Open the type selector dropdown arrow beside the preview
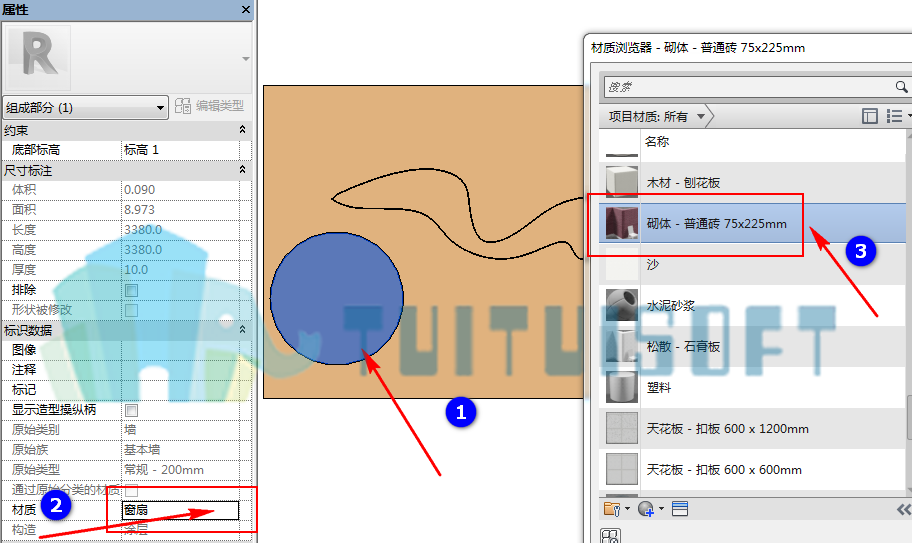912x543 pixels. click(245, 59)
